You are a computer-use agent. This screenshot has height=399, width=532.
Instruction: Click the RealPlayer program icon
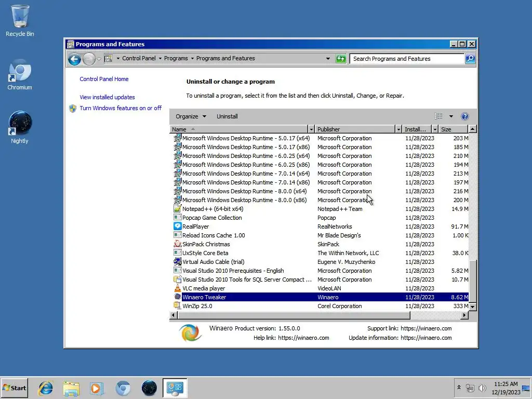point(177,227)
